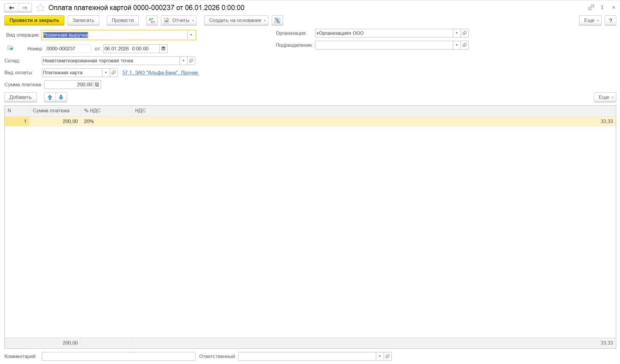
Task: Click the Записать button
Action: (83, 20)
